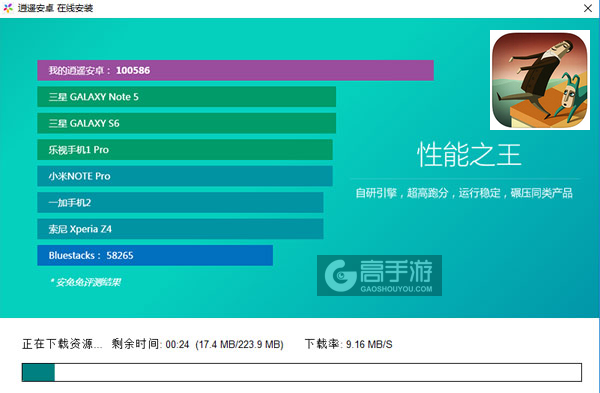Select the 乐视手机1 Pro bar
Viewport: 600px width, 393px height.
[x=185, y=150]
